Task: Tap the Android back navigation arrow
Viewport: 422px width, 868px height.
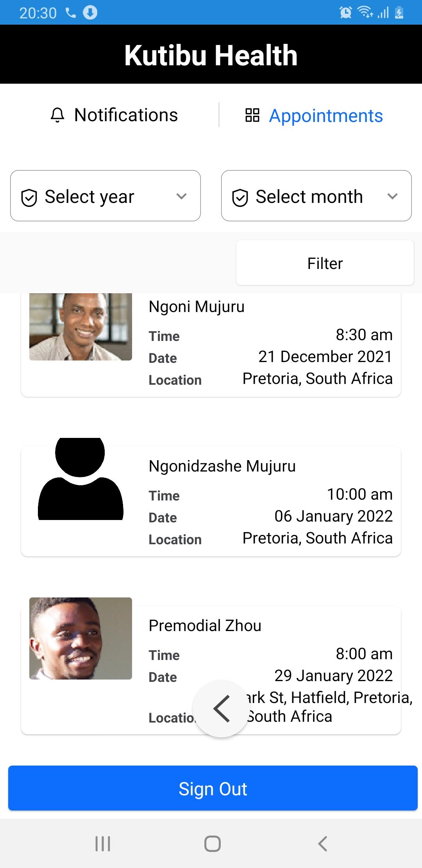Action: pyautogui.click(x=322, y=843)
